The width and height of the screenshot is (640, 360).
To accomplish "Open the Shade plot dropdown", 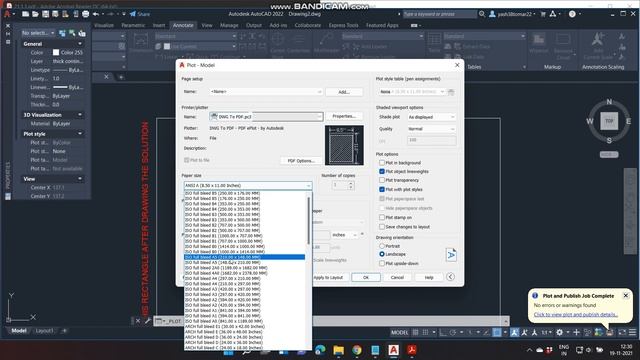I will 431,117.
